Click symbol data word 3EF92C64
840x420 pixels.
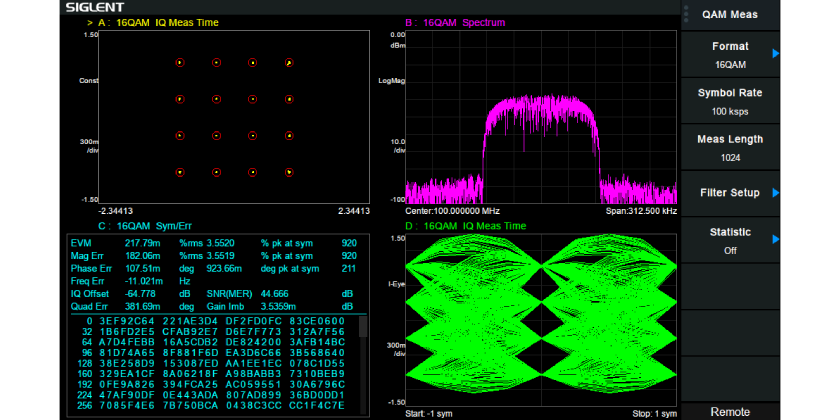tap(127, 321)
